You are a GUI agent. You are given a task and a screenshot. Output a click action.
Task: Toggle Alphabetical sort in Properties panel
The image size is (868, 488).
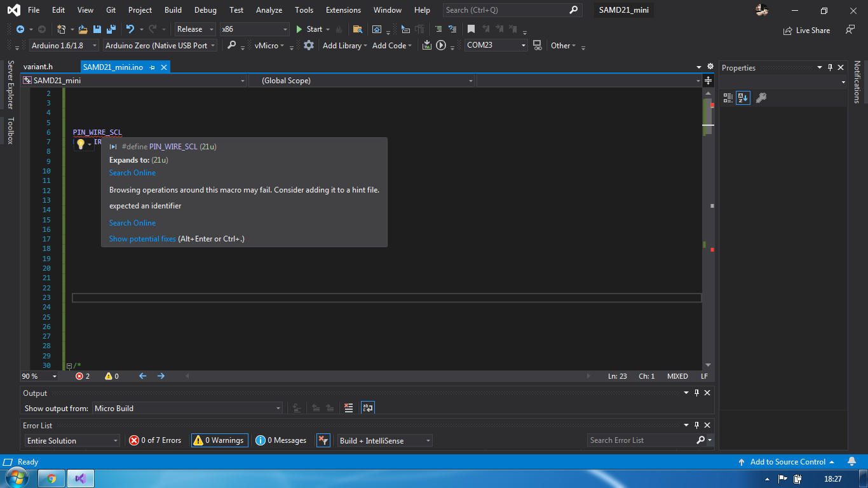[743, 98]
